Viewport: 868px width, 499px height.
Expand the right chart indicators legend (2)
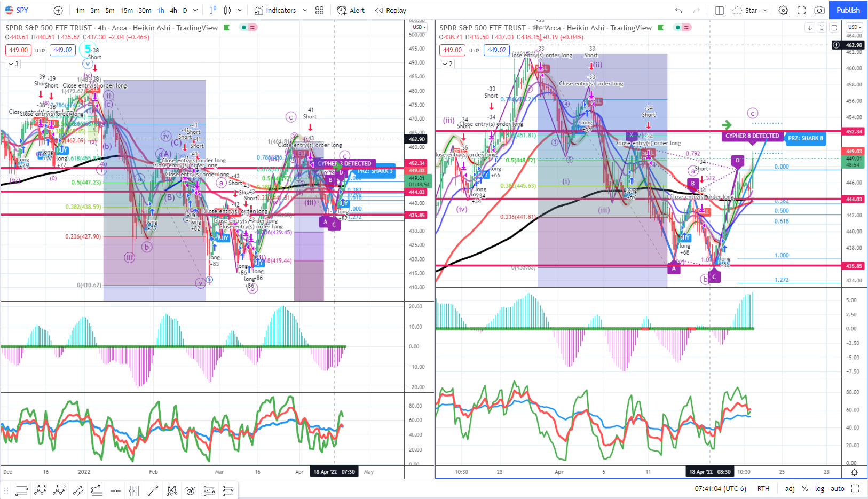tap(447, 64)
